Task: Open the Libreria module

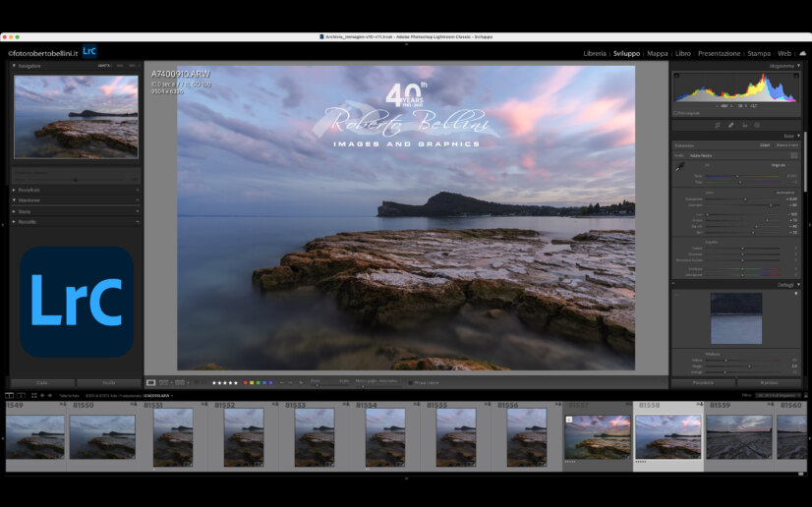Action: 595,53
